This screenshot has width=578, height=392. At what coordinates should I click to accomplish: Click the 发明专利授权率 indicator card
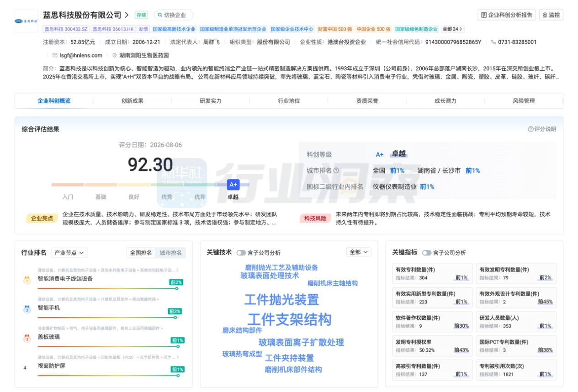pos(432,346)
